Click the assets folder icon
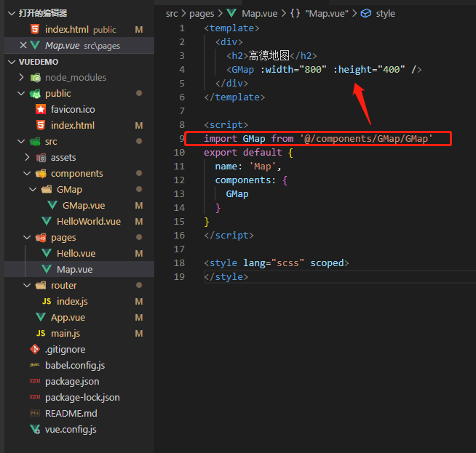The width and height of the screenshot is (476, 453). (x=41, y=158)
